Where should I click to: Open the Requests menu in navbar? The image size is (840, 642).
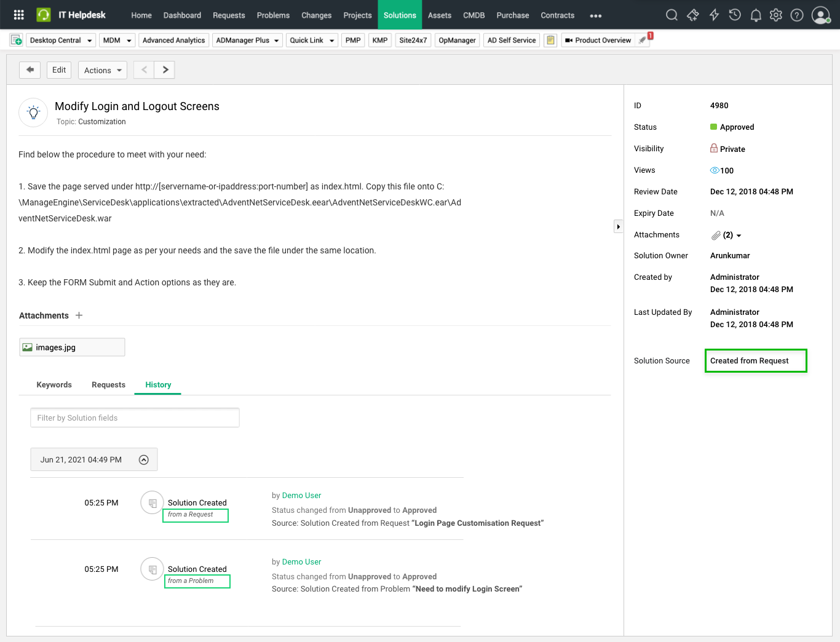[229, 15]
